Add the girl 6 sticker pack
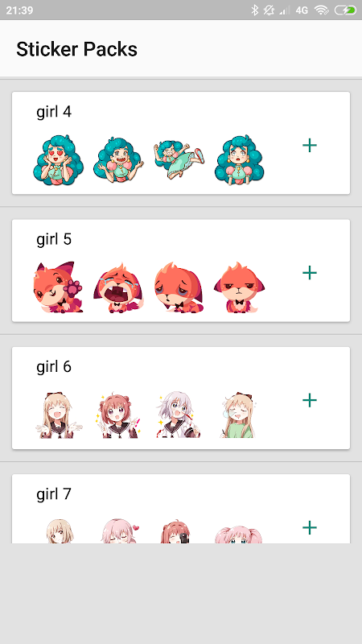Image resolution: width=362 pixels, height=644 pixels. click(310, 400)
